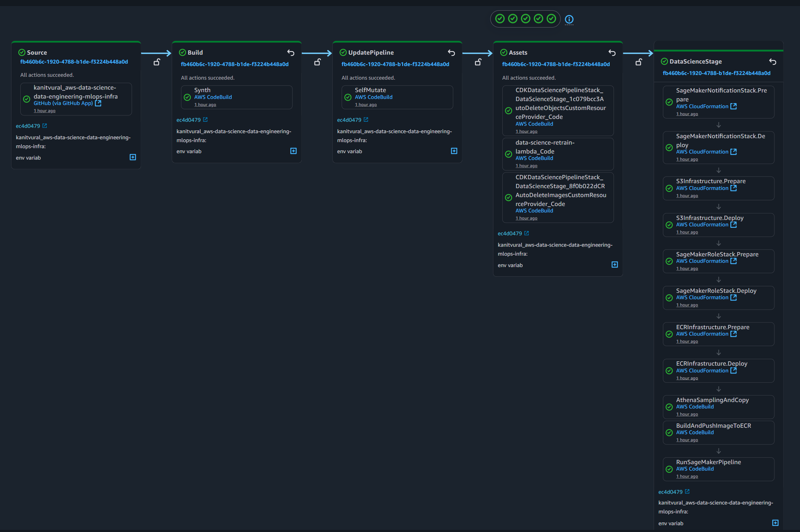800x532 pixels.
Task: Click the 'S3Infrastructure.Prepare' action name
Action: click(x=710, y=181)
